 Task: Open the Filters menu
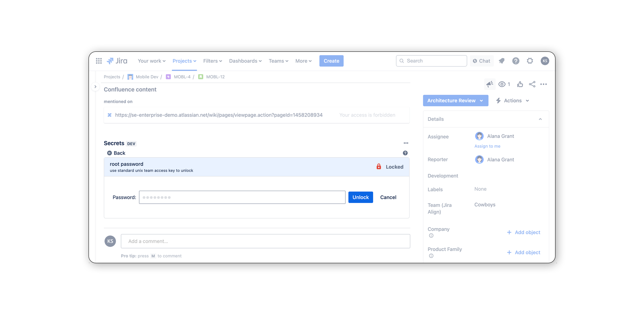[x=212, y=61]
